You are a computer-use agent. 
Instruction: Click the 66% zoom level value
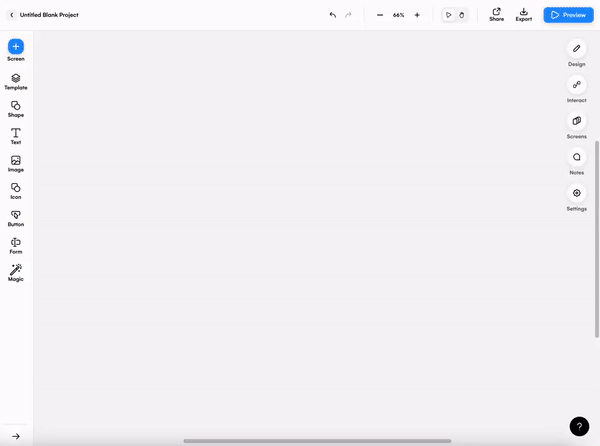[398, 15]
